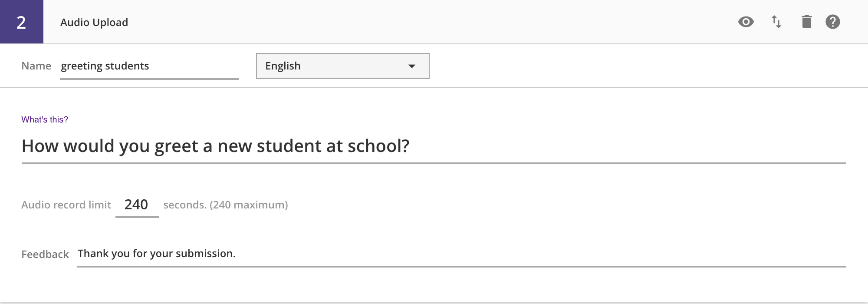Click the word 'students' in the name field
This screenshot has height=304, width=868.
point(127,66)
